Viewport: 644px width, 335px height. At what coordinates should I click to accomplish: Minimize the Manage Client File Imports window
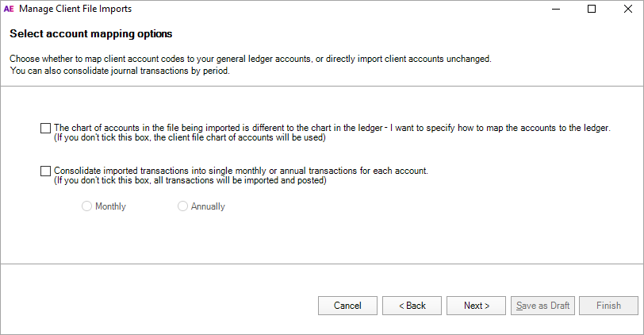coord(554,10)
